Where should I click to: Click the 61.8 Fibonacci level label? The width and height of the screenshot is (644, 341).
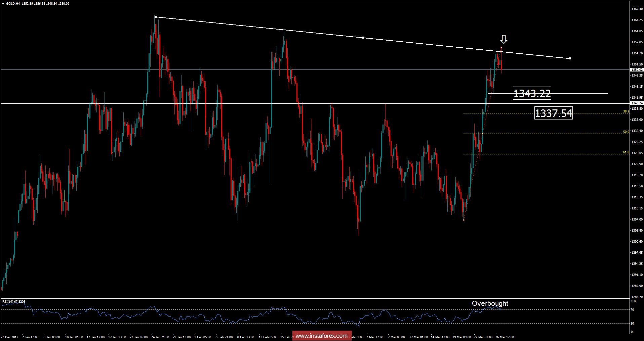coord(626,152)
